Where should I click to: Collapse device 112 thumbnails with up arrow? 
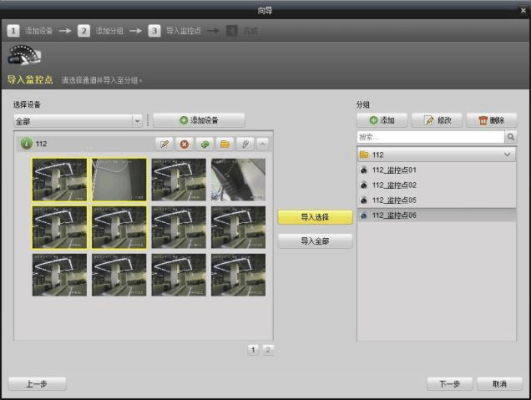click(x=263, y=144)
